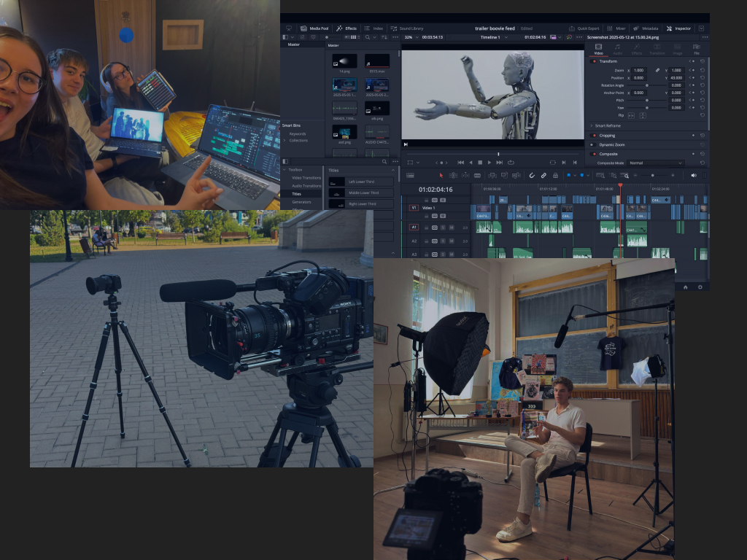Choose the Middle Lower Third title
The height and width of the screenshot is (560, 747).
click(361, 192)
